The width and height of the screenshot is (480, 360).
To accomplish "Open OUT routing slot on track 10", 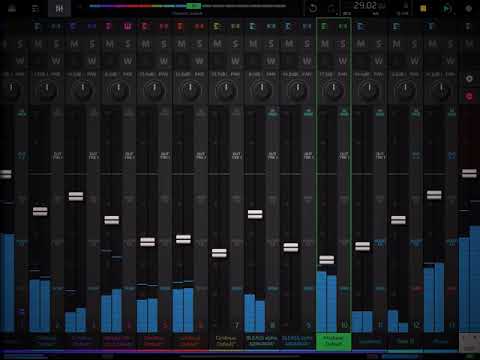I will tap(344, 156).
